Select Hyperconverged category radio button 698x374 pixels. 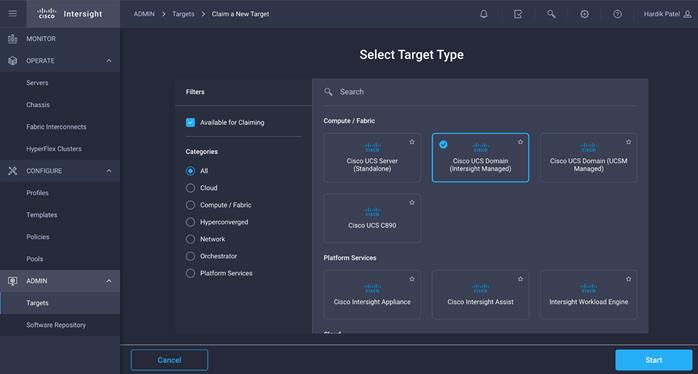(191, 222)
